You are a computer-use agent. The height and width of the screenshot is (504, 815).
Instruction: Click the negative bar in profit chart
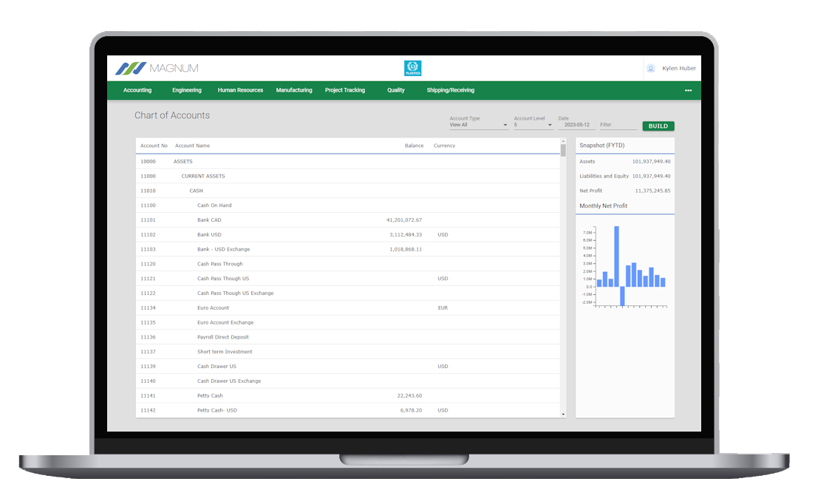pyautogui.click(x=622, y=296)
